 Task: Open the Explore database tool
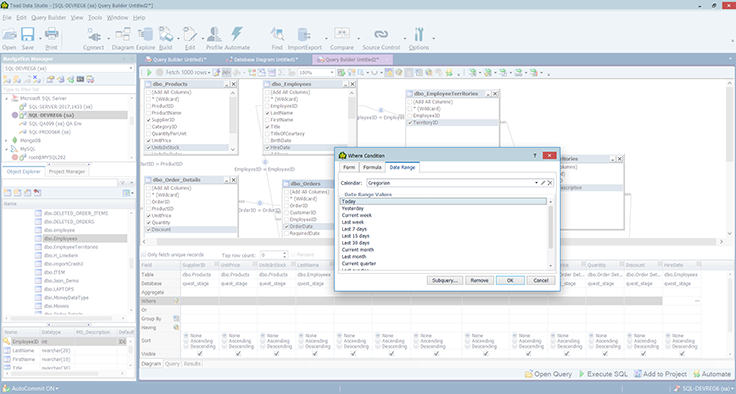click(x=146, y=38)
